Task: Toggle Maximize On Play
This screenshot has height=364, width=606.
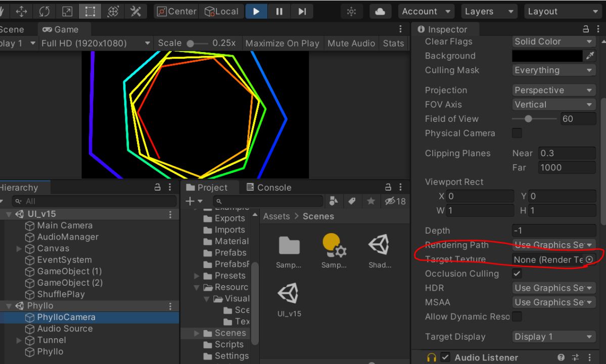Action: click(x=282, y=43)
